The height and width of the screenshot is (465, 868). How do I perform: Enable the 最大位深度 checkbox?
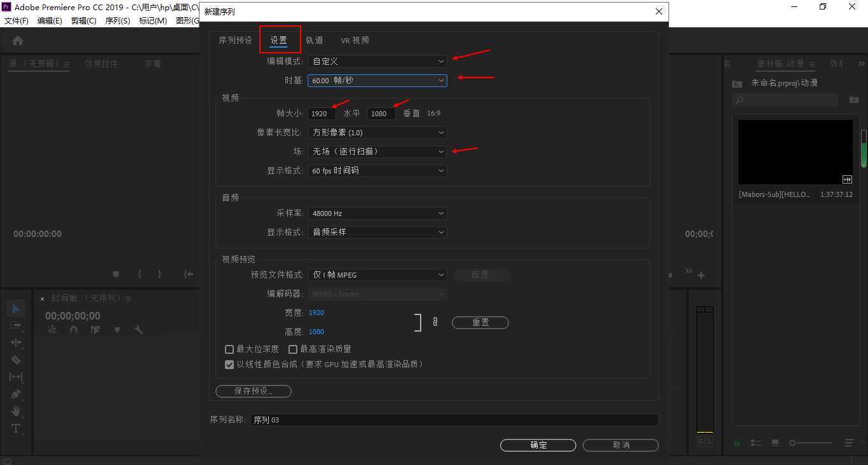point(229,349)
